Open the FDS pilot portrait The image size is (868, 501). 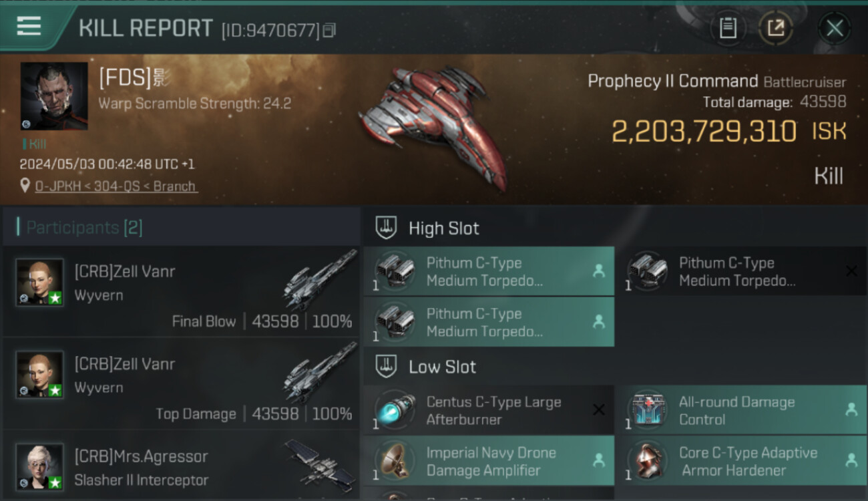54,96
